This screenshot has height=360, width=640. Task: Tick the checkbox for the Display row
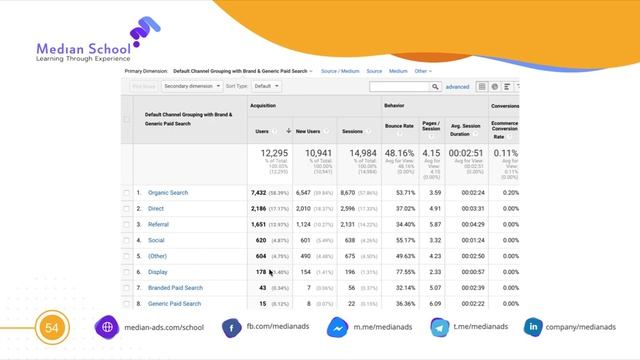pos(127,272)
